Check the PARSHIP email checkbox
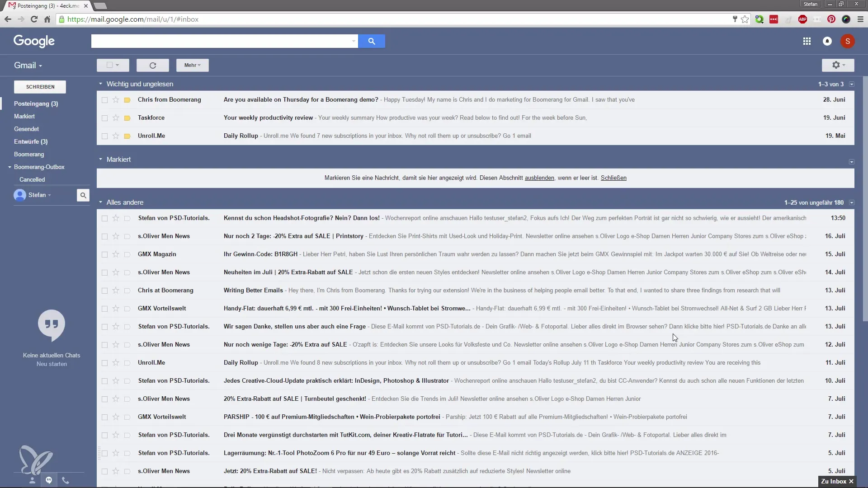Image resolution: width=868 pixels, height=488 pixels. 104,417
